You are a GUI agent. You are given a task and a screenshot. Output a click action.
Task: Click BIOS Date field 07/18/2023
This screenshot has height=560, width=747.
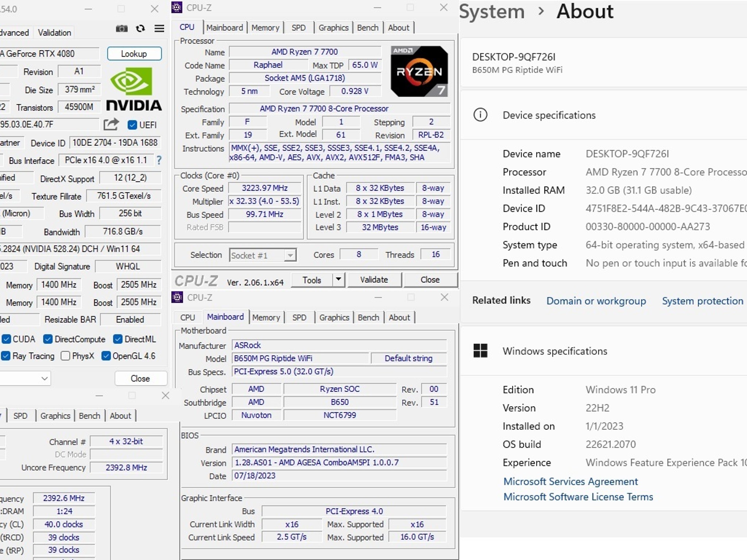coord(339,476)
